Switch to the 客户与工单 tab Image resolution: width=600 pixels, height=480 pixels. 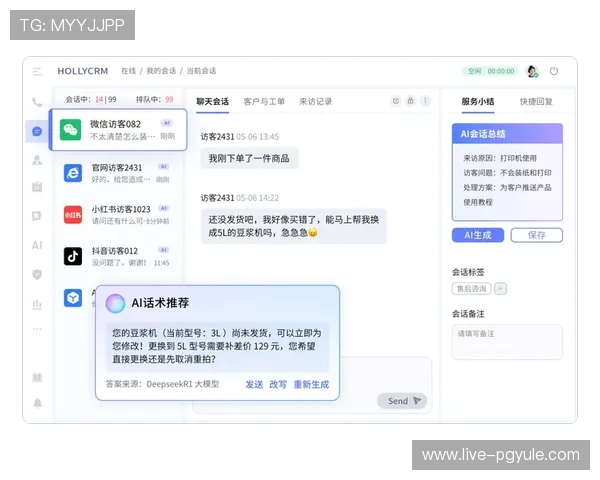264,101
